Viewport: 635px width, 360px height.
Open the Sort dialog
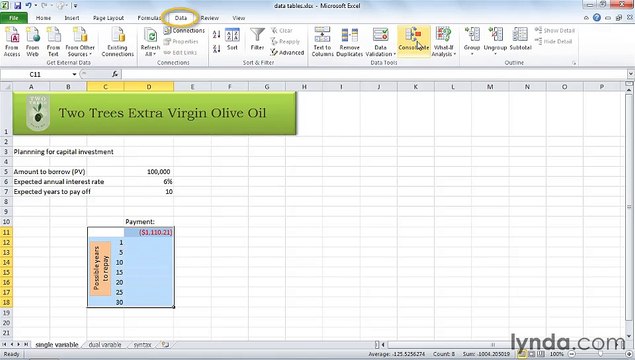(x=232, y=40)
